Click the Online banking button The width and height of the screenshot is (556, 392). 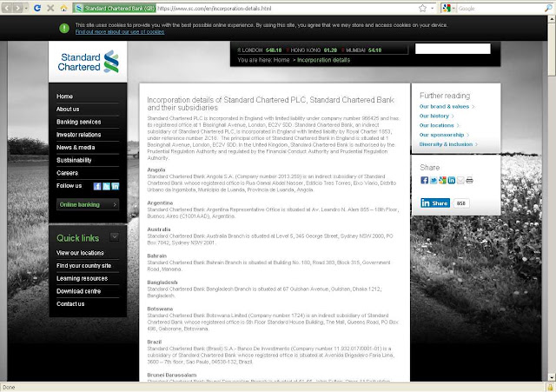click(88, 204)
